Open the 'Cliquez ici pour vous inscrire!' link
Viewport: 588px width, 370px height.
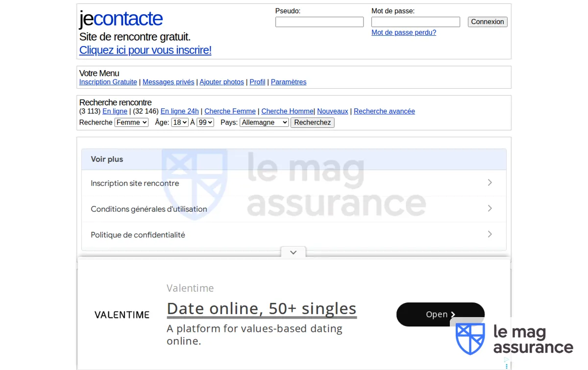click(146, 50)
